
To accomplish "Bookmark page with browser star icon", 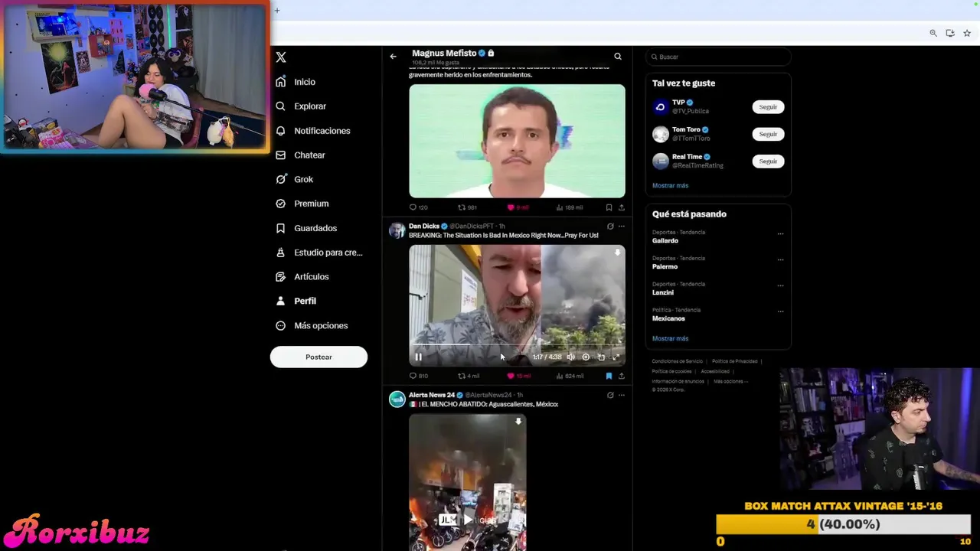I will 967,33.
